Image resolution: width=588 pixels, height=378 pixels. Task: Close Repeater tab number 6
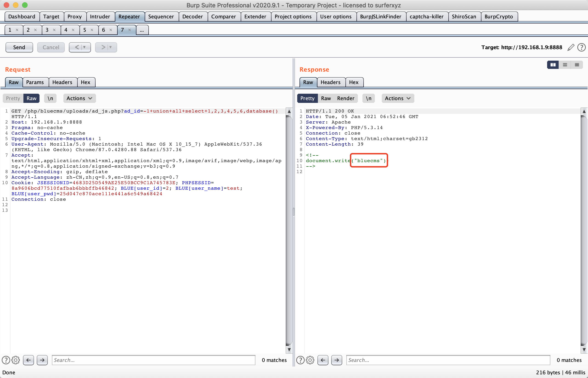click(x=111, y=30)
